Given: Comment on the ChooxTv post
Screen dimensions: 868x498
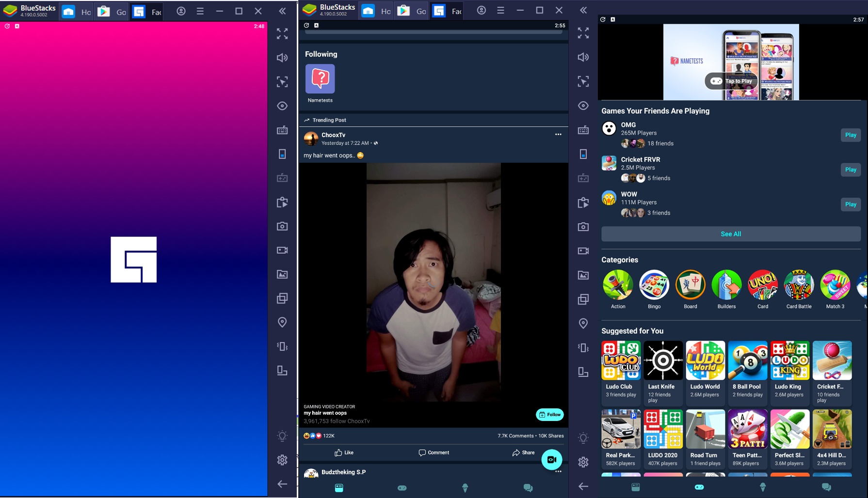Looking at the screenshot, I should [x=434, y=452].
